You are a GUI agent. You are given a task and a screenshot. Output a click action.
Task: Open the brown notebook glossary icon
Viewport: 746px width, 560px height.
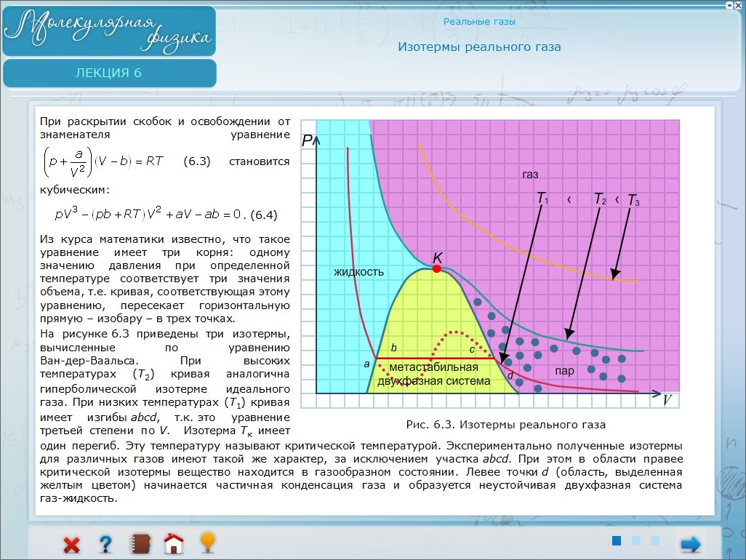click(x=139, y=544)
